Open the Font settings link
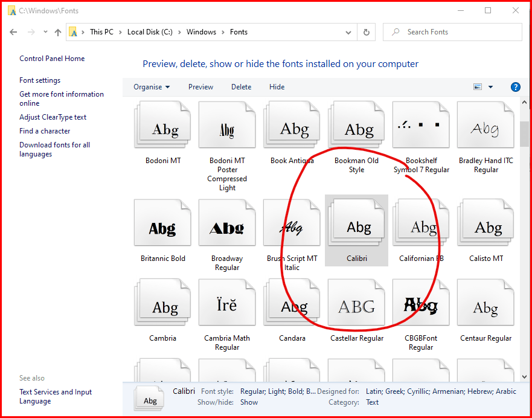Viewport: 532px width, 418px height. click(40, 80)
